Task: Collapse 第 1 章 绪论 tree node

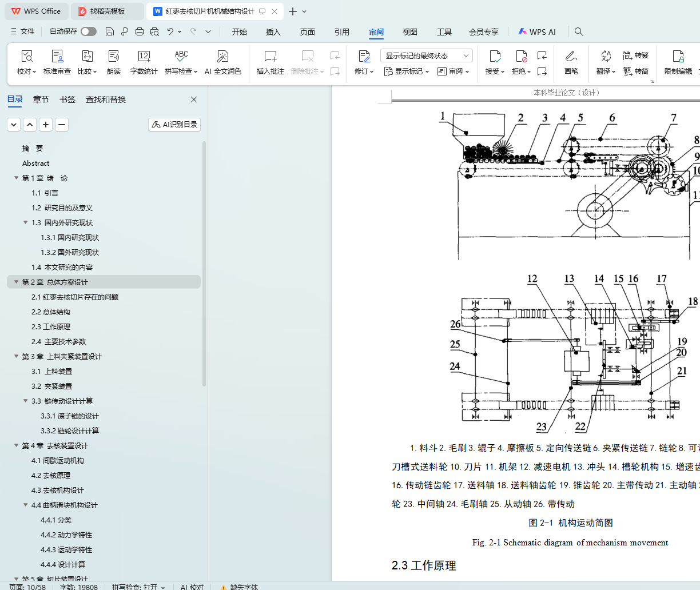Action: [17, 178]
